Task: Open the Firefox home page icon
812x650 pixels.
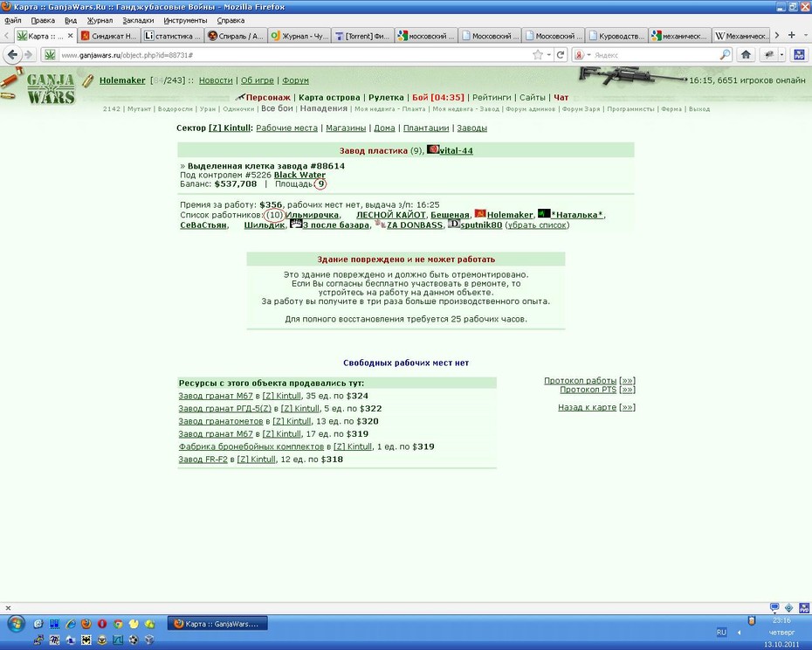Action: click(x=746, y=54)
